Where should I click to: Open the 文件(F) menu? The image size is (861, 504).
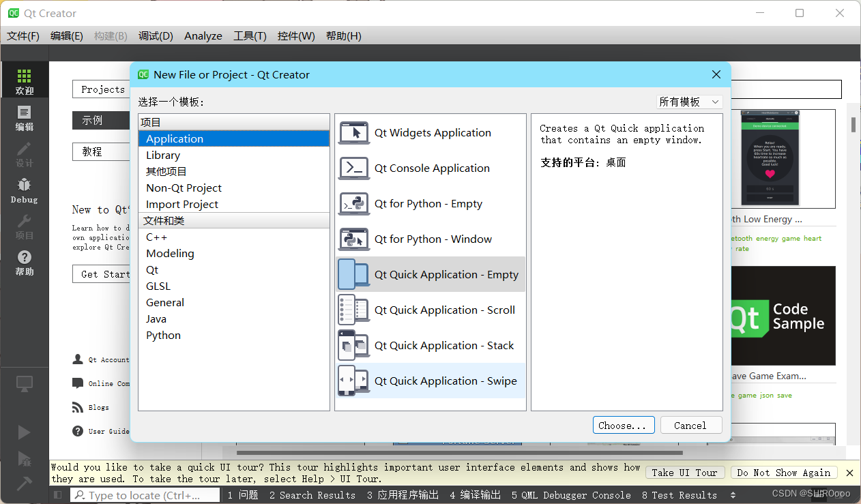(x=23, y=36)
